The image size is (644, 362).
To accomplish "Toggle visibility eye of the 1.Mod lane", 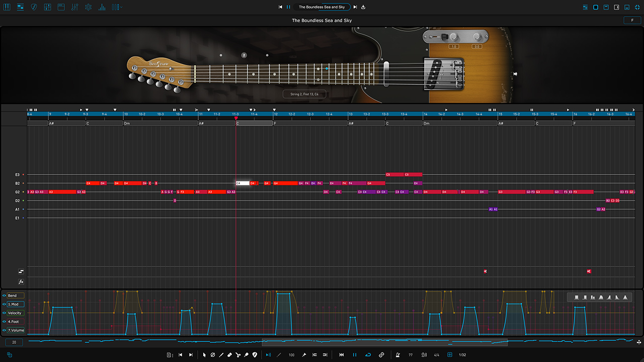I will pyautogui.click(x=4, y=304).
